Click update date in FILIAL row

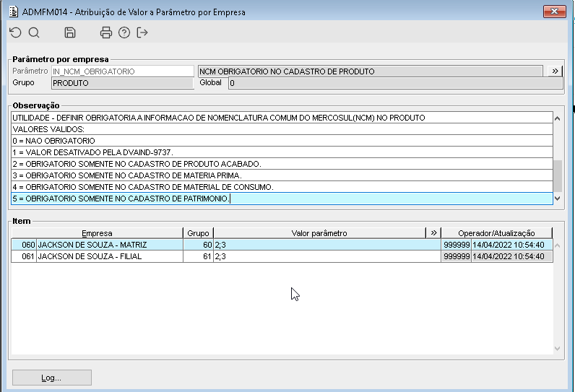pyautogui.click(x=511, y=256)
